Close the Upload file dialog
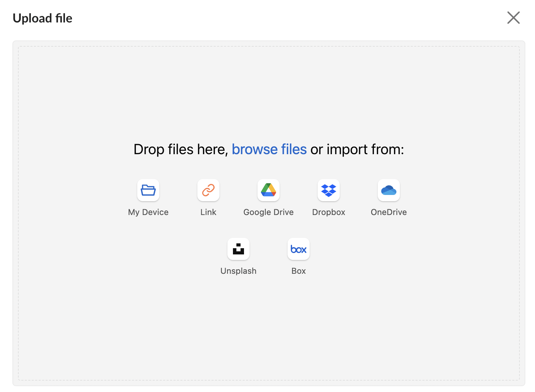535x392 pixels. [x=514, y=18]
